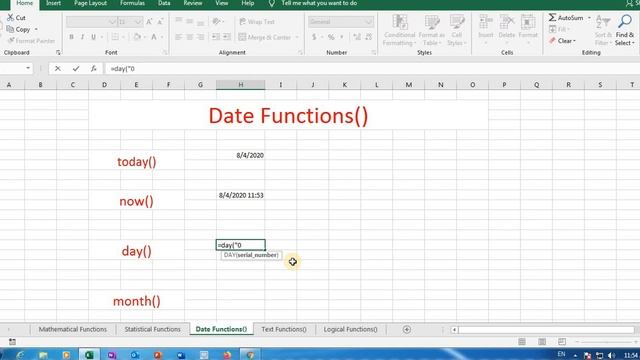Switch to Mathematical Functions sheet
The image size is (640, 360).
pos(73,329)
